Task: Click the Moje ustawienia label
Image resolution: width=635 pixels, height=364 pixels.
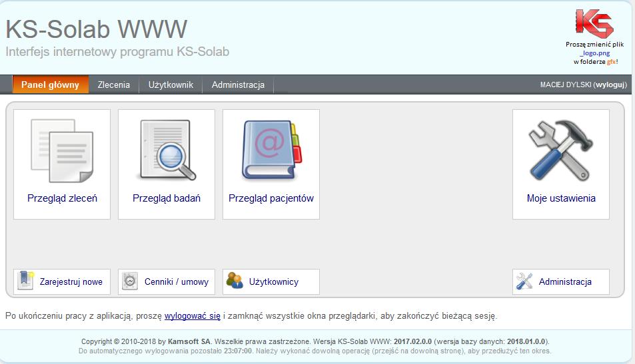Action: point(561,198)
